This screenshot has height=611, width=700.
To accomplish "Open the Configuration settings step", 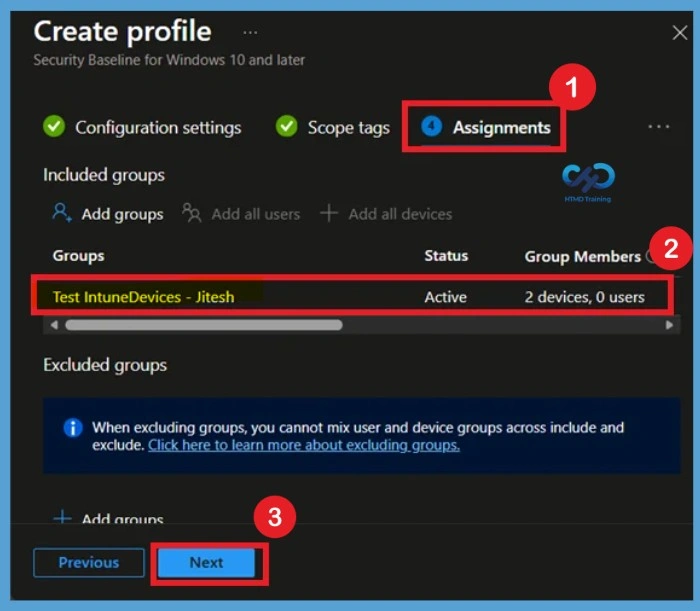I will click(x=158, y=127).
